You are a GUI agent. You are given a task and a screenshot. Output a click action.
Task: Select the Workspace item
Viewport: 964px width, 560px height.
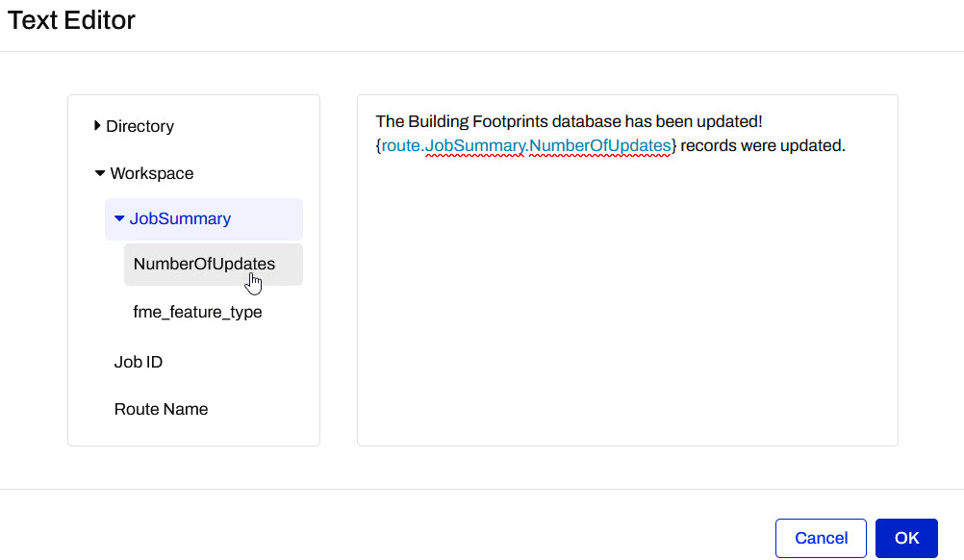[x=152, y=173]
